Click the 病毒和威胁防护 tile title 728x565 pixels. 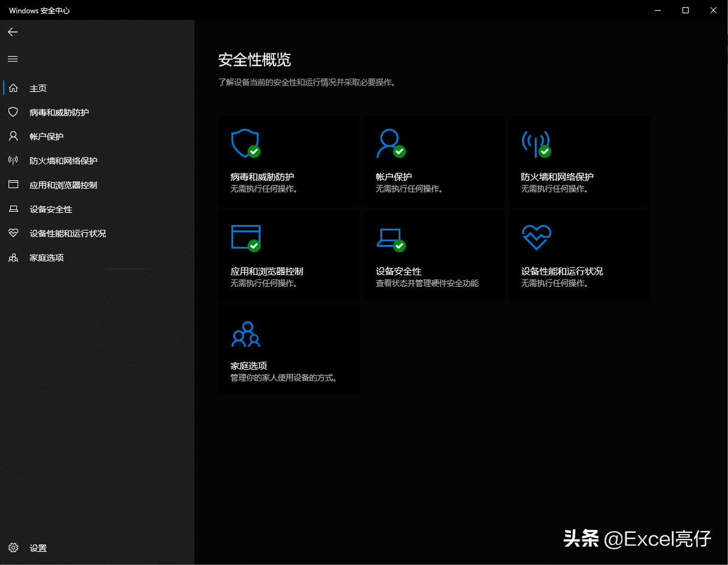[262, 177]
